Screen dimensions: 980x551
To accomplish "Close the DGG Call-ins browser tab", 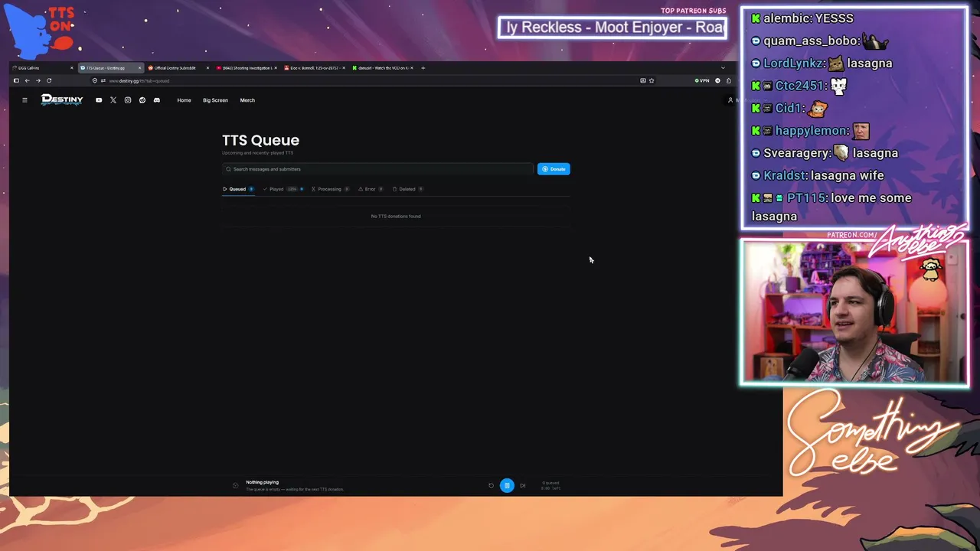I will (72, 68).
